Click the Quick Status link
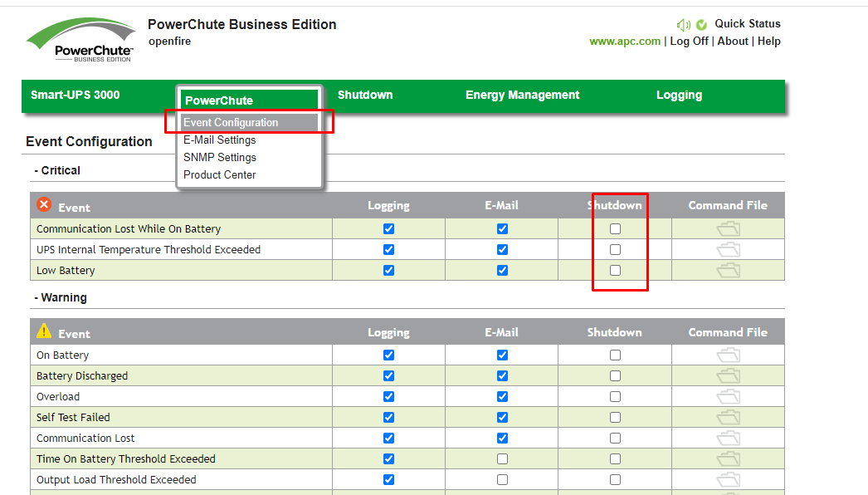The height and width of the screenshot is (495, 868). (x=748, y=24)
